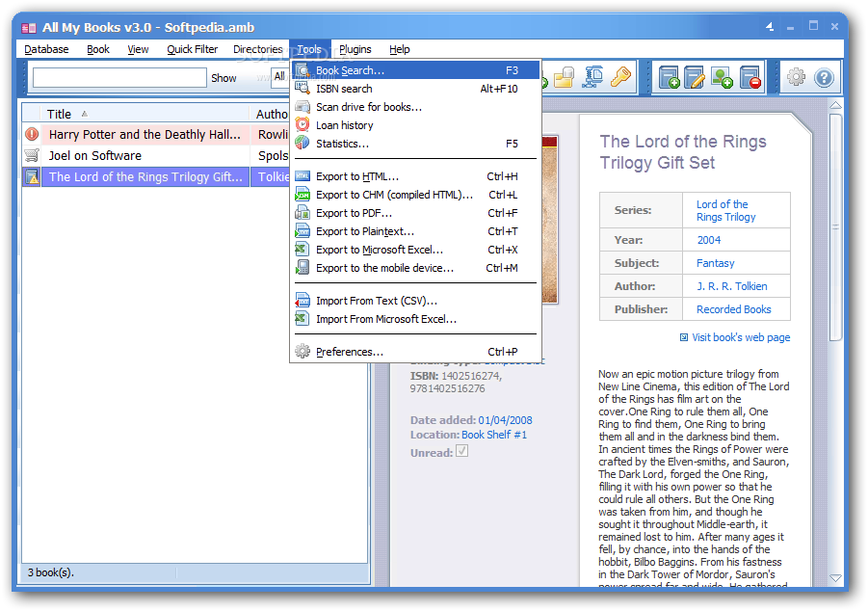
Task: Click Harry Potter row's red alert icon
Action: 32,134
